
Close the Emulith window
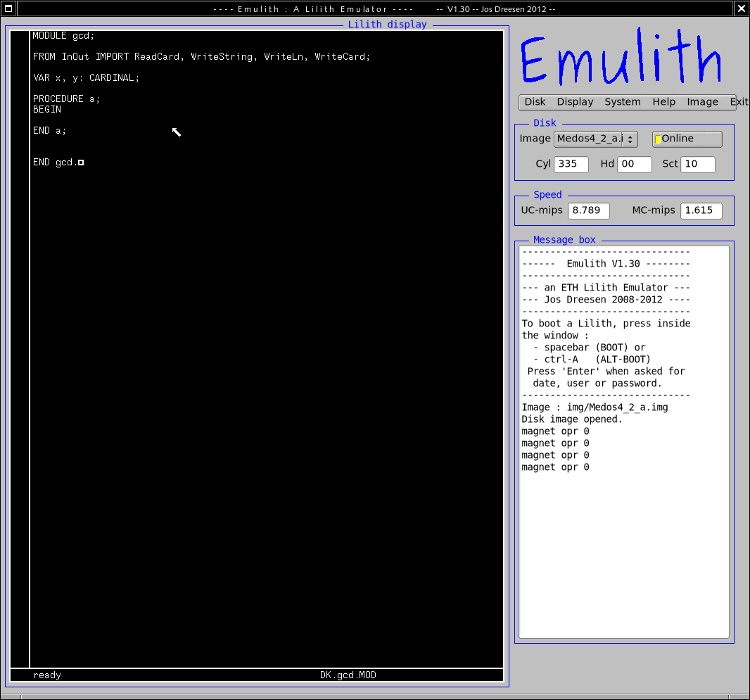coord(742,8)
